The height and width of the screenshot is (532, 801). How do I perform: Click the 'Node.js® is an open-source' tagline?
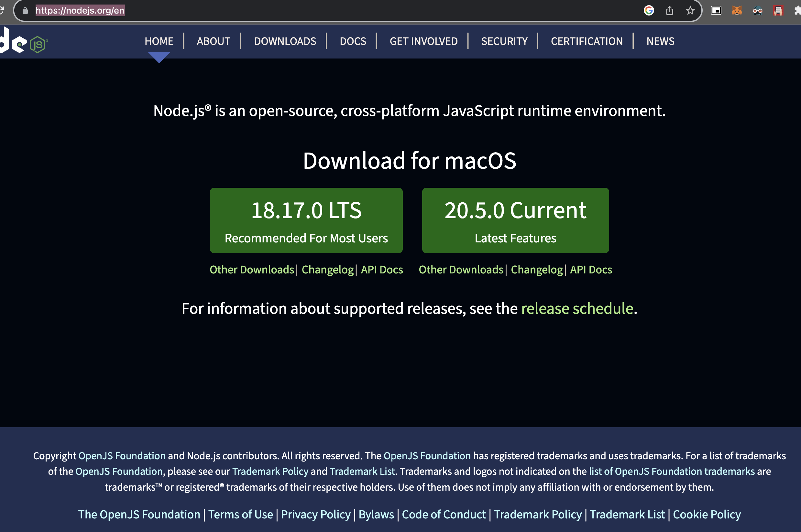(x=410, y=111)
